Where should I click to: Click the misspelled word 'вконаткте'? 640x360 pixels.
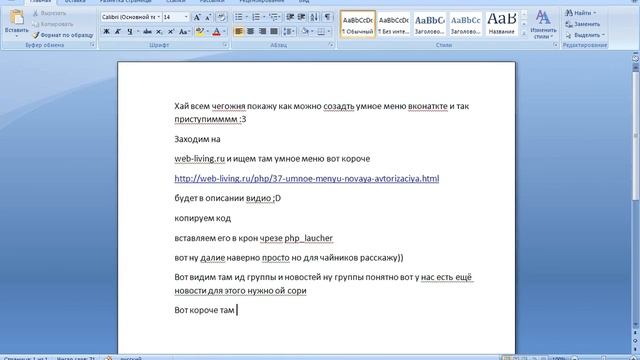point(428,106)
